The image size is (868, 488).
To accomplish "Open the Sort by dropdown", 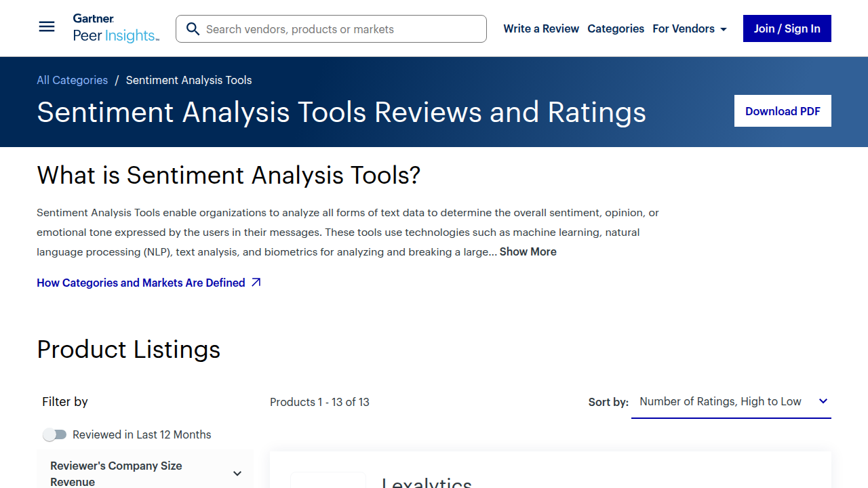I will click(731, 402).
